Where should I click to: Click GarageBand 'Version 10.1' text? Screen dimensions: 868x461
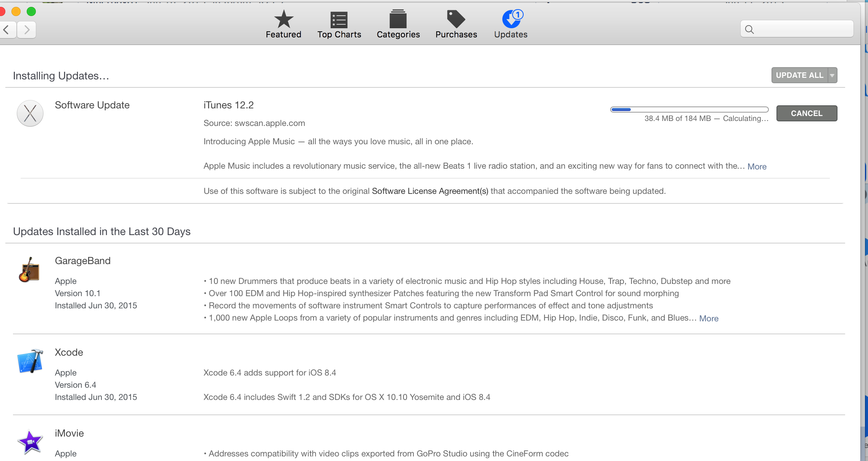pos(77,293)
